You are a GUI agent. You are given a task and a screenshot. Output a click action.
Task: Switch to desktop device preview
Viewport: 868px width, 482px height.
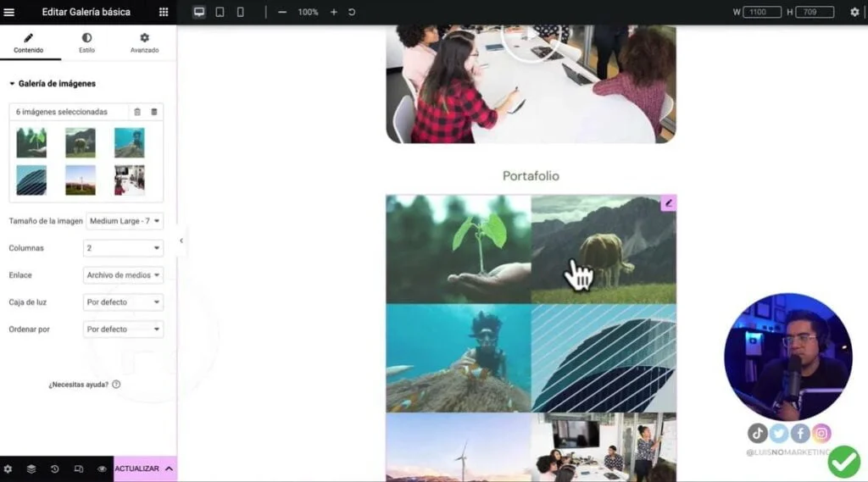198,12
